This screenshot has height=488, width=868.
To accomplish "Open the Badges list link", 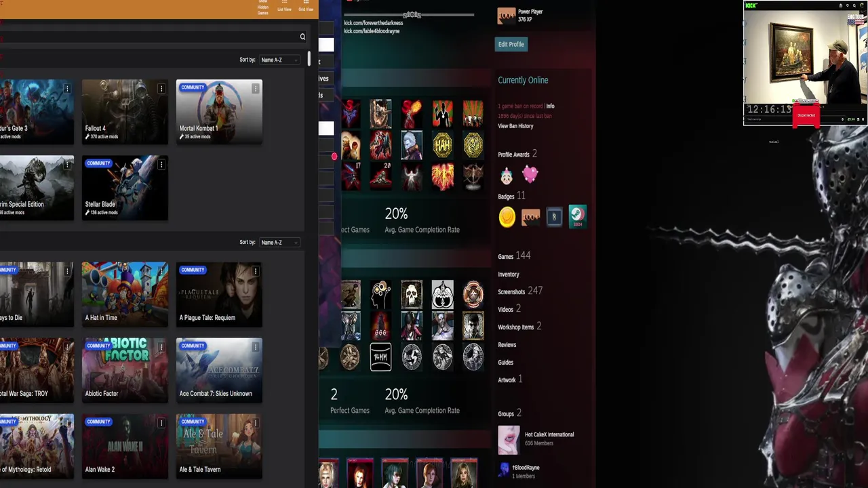I will click(x=511, y=196).
